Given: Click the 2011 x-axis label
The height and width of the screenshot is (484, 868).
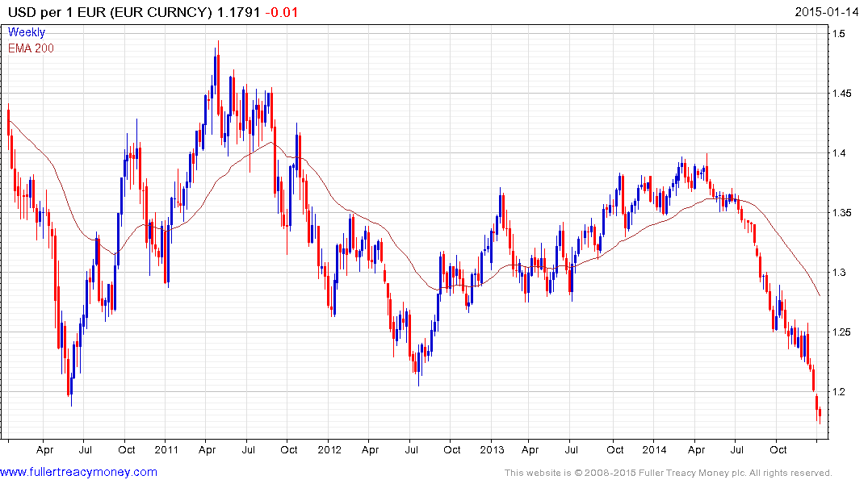Looking at the screenshot, I should [x=166, y=449].
